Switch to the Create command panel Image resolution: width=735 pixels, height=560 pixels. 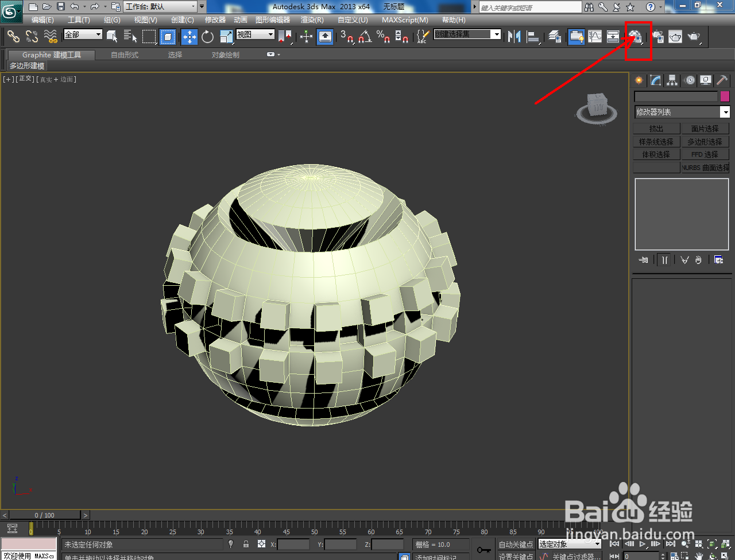(638, 80)
